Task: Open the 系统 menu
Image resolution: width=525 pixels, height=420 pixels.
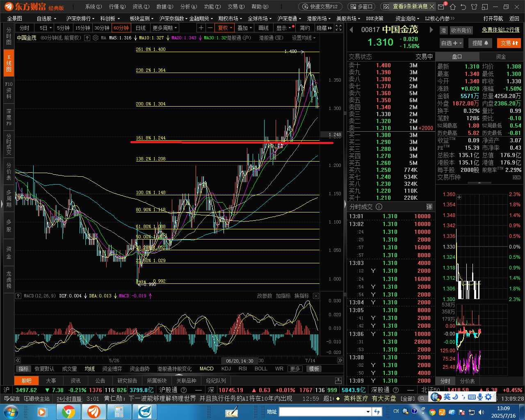Action: [x=93, y=7]
